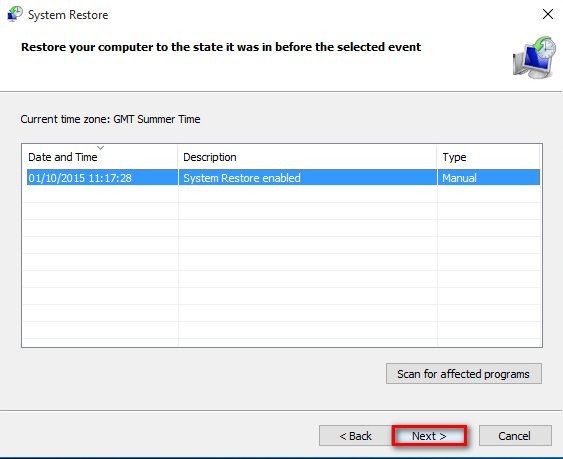The height and width of the screenshot is (459, 563).
Task: Toggle the sort arrow above Date and Time
Action: pos(101,148)
